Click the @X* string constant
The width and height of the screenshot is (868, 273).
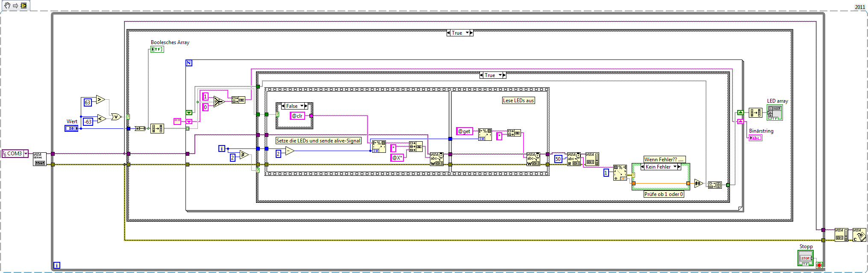point(397,158)
